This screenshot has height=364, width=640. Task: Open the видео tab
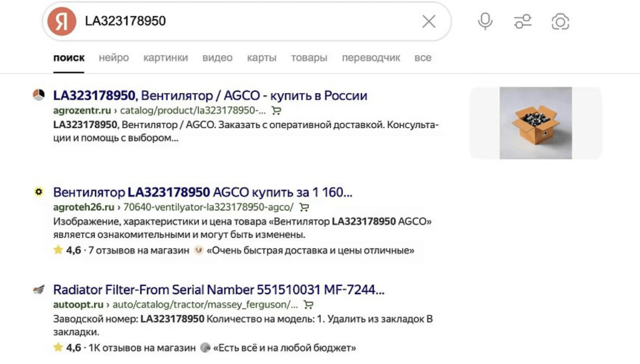tap(217, 58)
